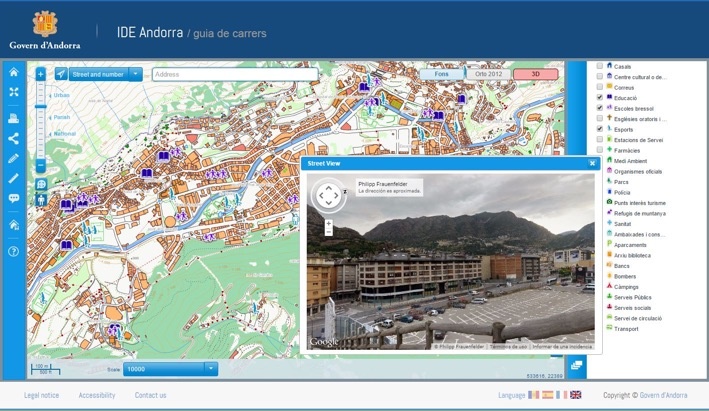Expand the scale 10000 dropdown

[210, 368]
